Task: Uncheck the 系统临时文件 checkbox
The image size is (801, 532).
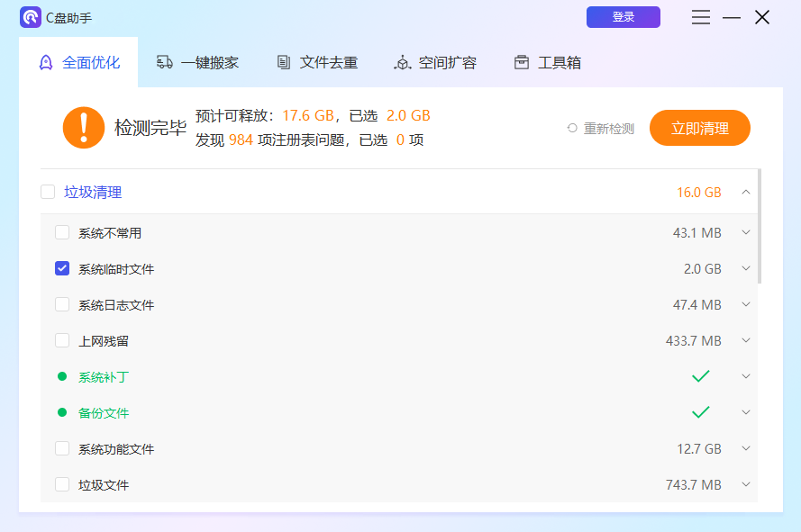Action: [62, 268]
